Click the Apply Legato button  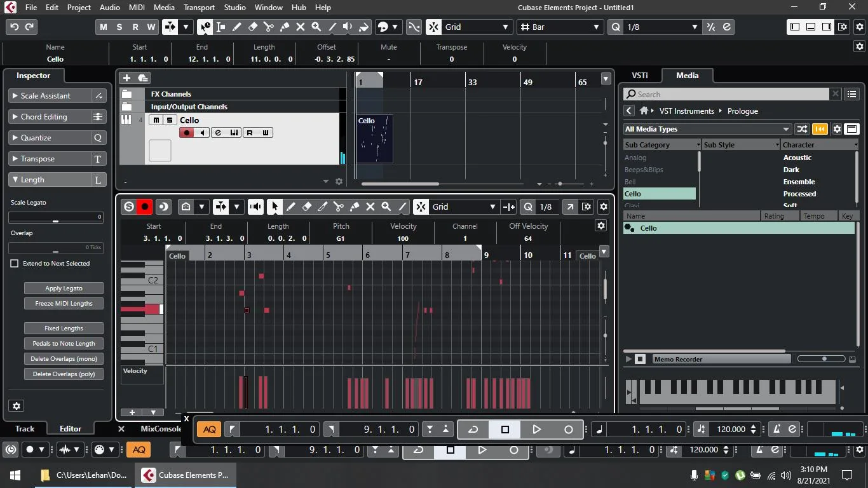click(x=64, y=288)
